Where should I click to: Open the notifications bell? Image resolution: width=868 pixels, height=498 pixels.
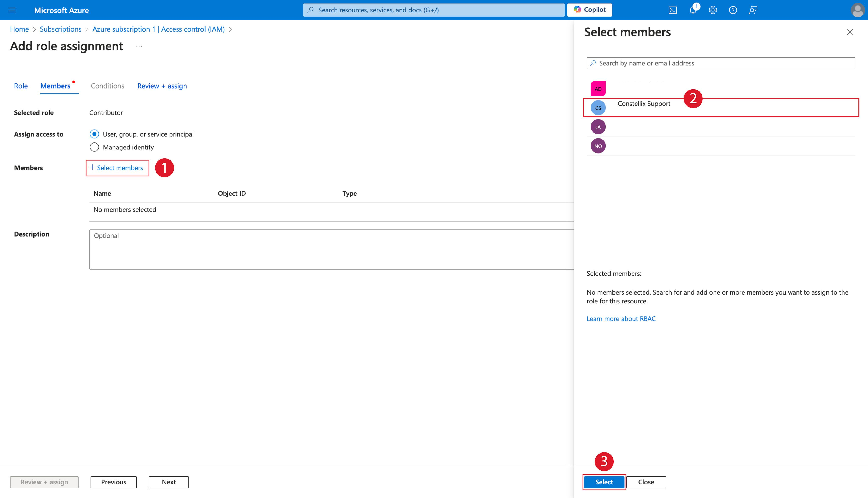click(x=693, y=10)
